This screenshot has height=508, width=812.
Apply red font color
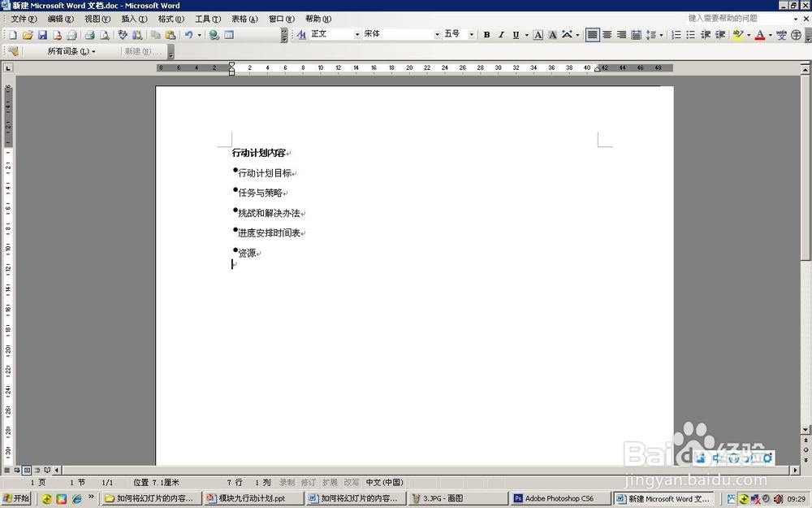[760, 35]
